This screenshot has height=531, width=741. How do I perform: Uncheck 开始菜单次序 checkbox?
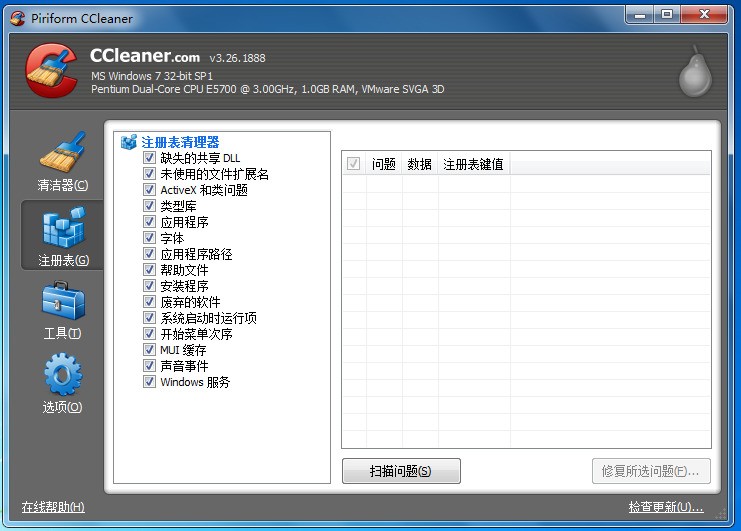(149, 334)
